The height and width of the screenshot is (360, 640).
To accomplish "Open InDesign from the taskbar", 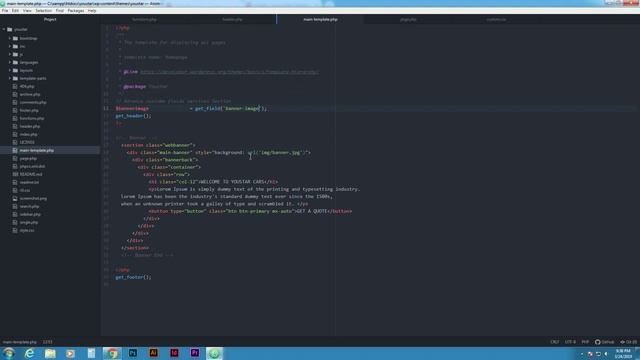I will [174, 353].
